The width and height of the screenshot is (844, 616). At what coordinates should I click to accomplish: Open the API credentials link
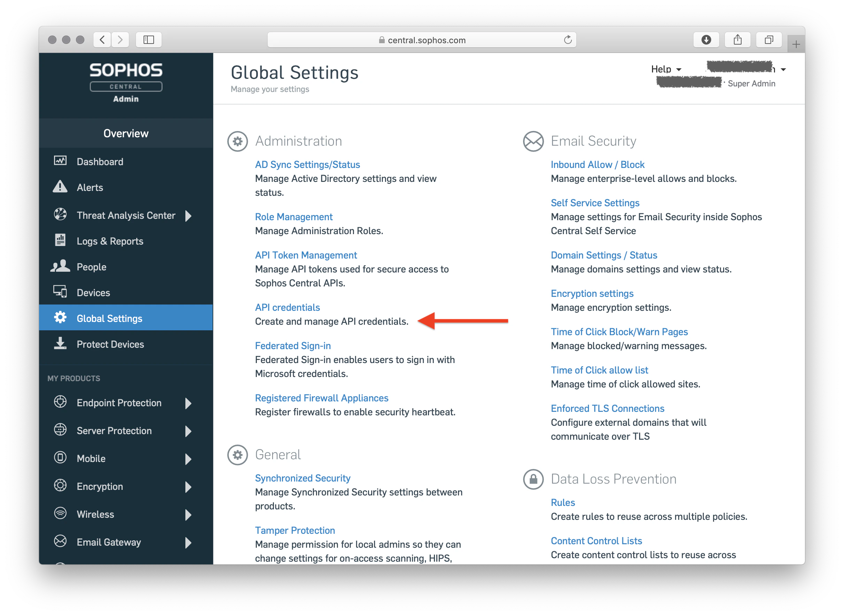287,307
